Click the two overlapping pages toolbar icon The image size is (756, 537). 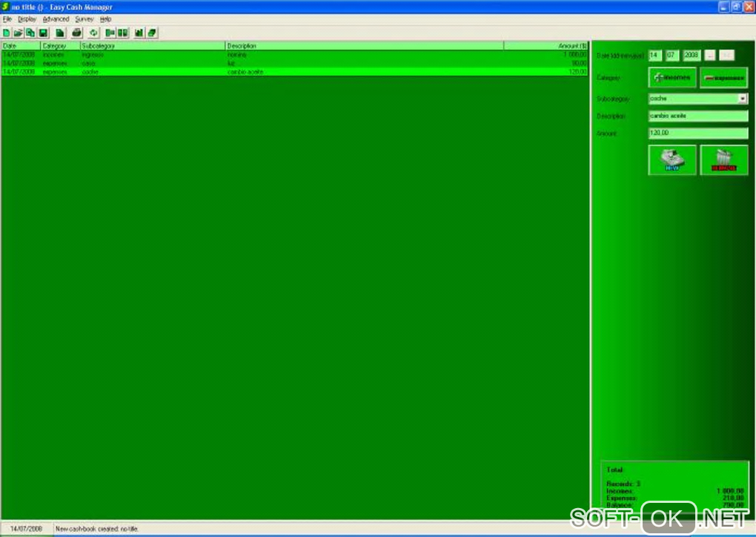coord(30,33)
